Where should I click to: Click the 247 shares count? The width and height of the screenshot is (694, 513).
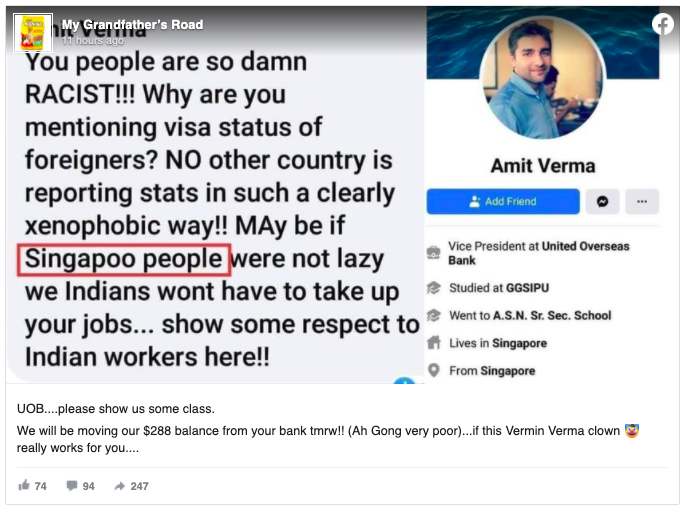coord(139,486)
